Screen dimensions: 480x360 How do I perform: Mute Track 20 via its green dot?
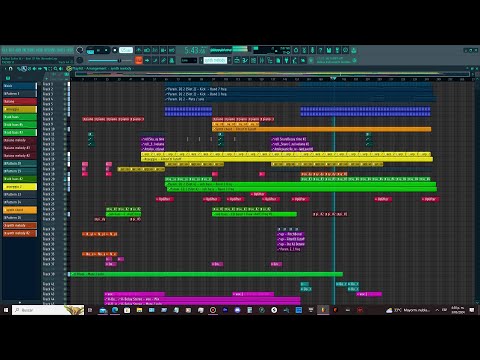coord(65,179)
